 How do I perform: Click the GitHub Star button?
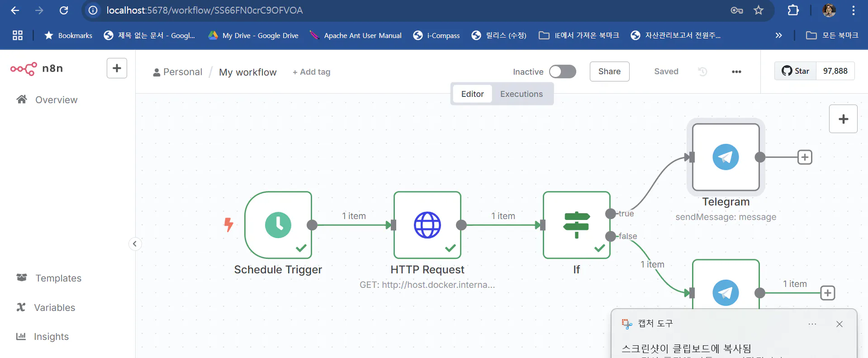[x=795, y=71]
